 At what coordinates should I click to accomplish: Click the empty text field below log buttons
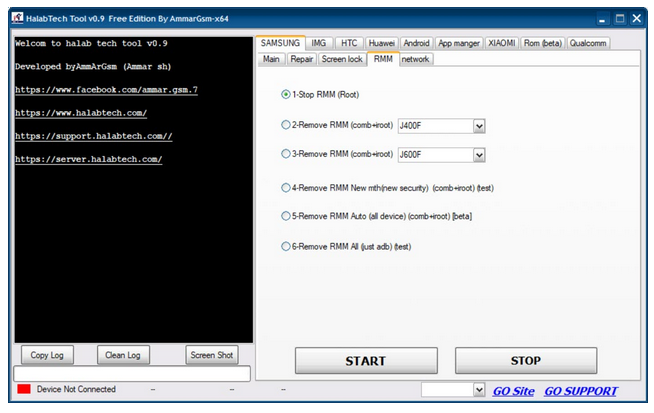(132, 373)
